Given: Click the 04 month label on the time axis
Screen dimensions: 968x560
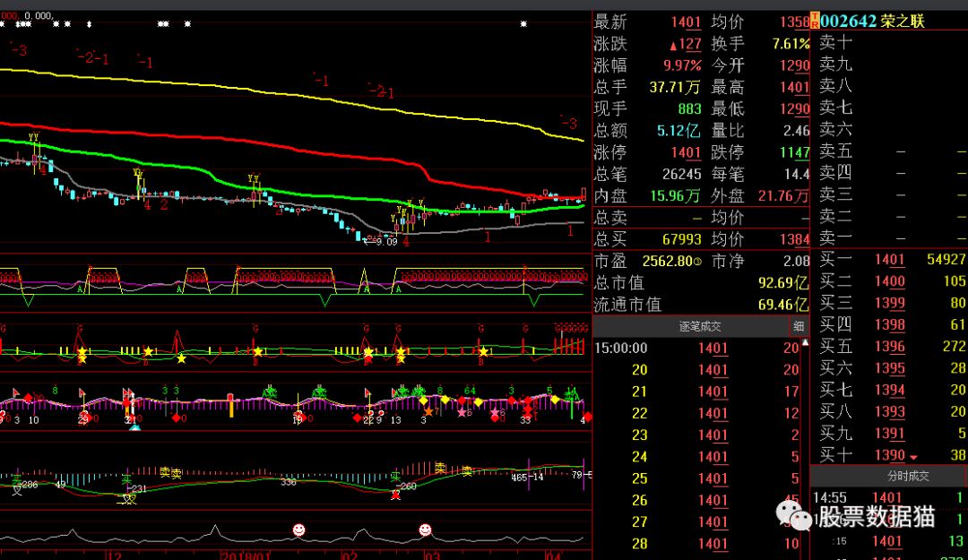Looking at the screenshot, I should coord(553,555).
